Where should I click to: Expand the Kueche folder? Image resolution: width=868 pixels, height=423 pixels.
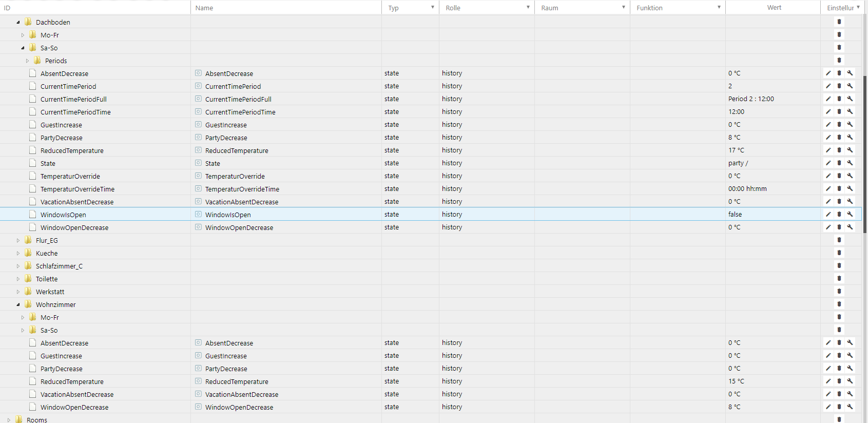point(18,253)
